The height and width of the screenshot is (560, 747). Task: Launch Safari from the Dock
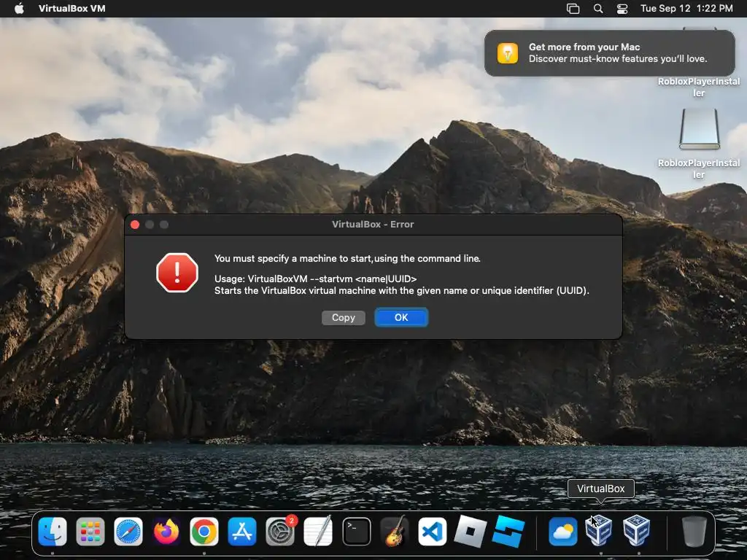128,532
